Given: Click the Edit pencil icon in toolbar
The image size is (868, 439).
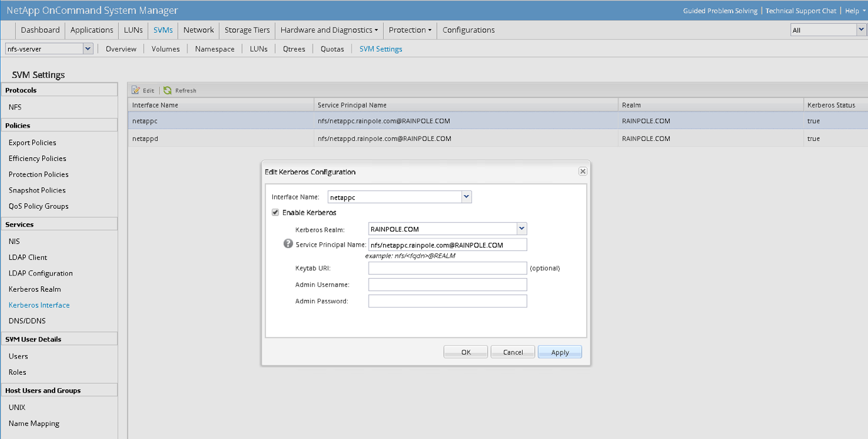Looking at the screenshot, I should 136,91.
